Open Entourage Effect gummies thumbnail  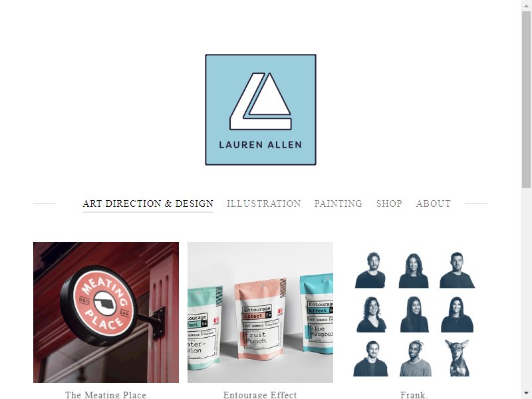260,313
